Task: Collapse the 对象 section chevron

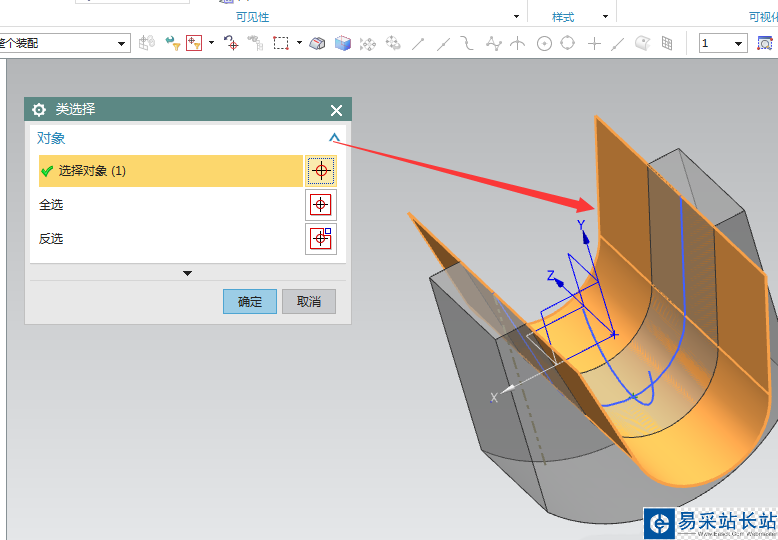Action: (334, 139)
